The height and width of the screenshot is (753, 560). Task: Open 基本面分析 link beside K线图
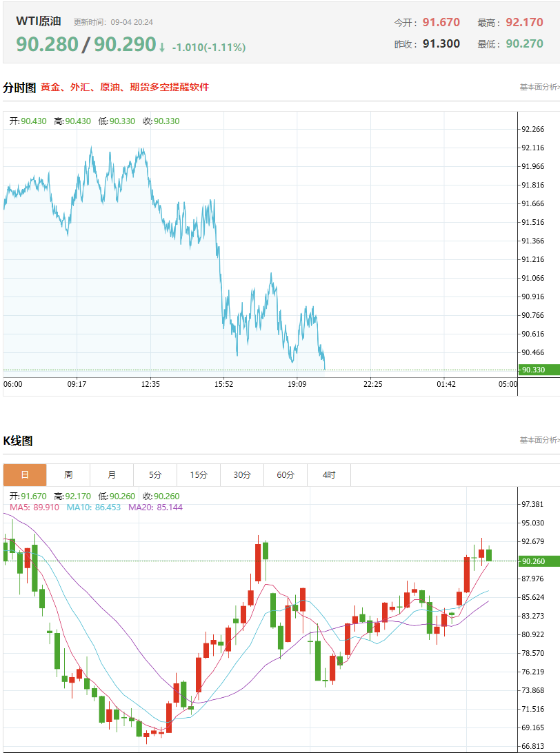(x=539, y=440)
